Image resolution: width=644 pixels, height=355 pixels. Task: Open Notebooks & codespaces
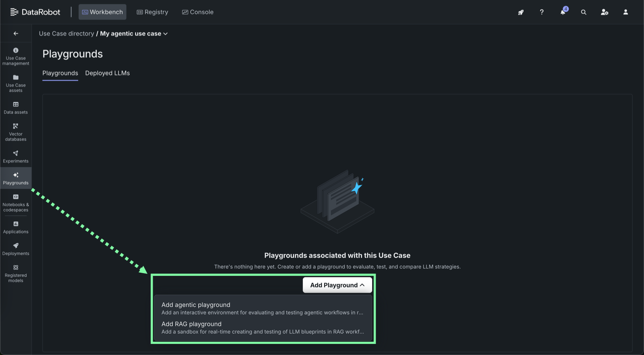coord(16,202)
